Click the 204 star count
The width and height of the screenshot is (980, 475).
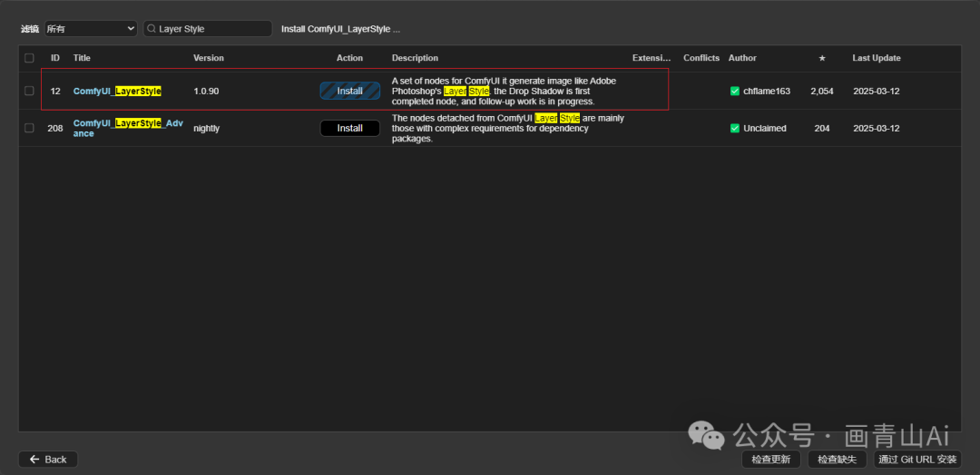point(822,128)
